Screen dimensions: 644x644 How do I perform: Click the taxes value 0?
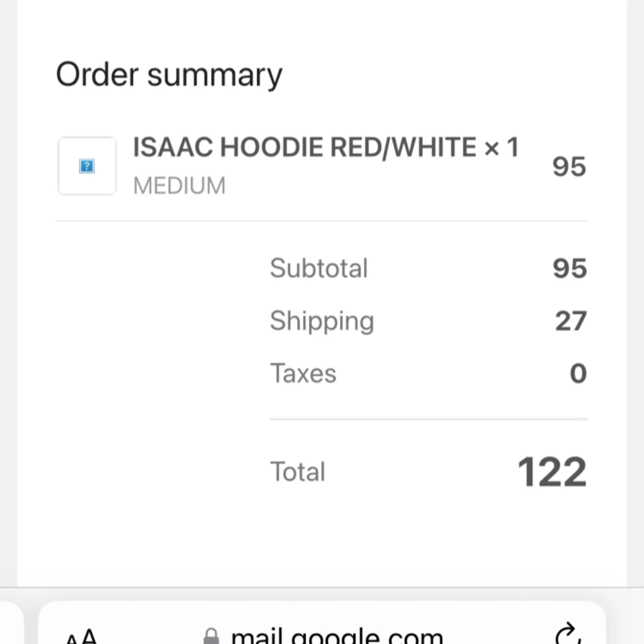click(578, 373)
